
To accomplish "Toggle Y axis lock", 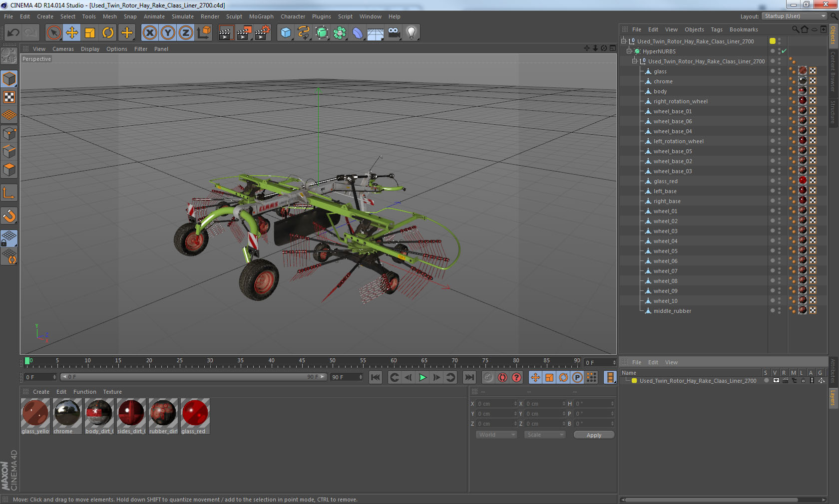I will pyautogui.click(x=168, y=33).
